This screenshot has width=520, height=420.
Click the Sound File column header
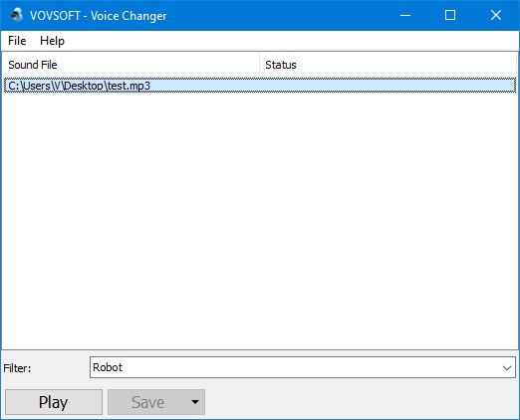tap(130, 65)
